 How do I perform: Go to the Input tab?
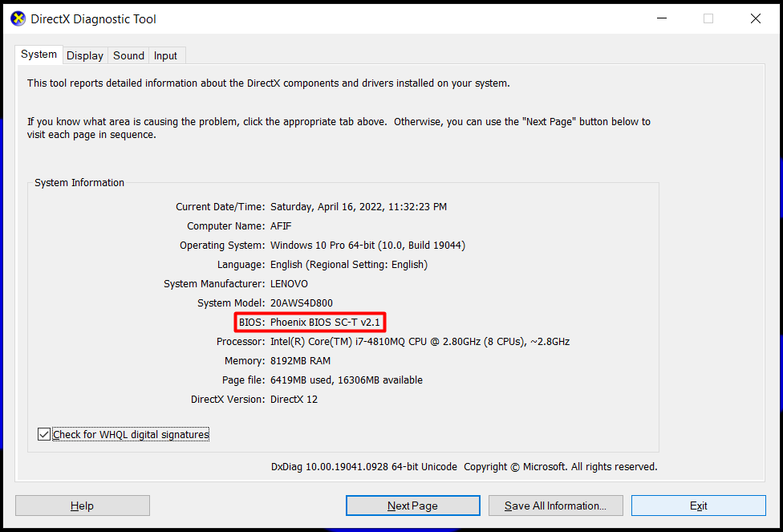click(x=165, y=55)
